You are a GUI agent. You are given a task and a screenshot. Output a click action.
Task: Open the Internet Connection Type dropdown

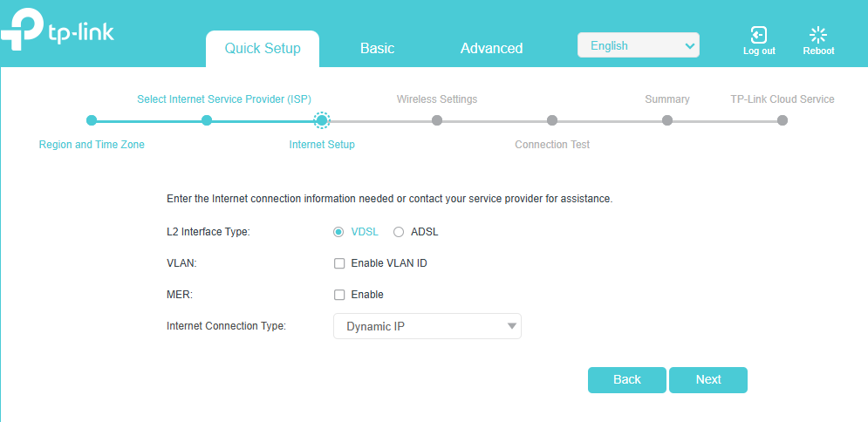tap(427, 326)
